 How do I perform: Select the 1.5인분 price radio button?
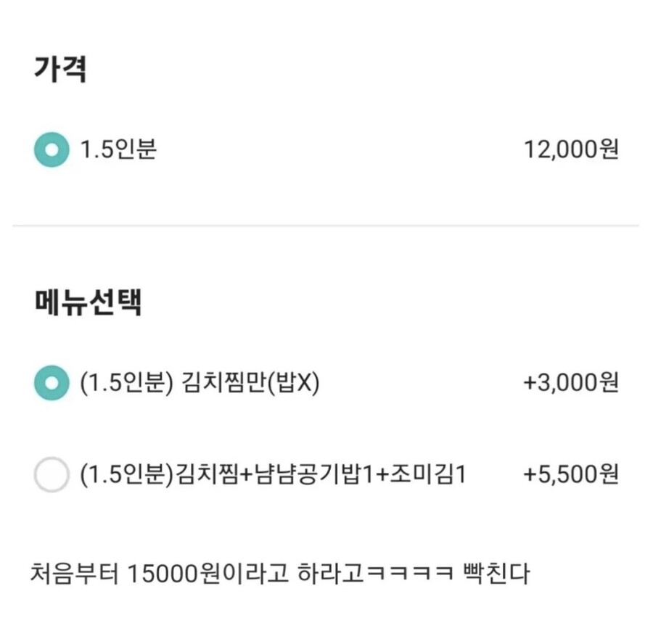coord(52,150)
